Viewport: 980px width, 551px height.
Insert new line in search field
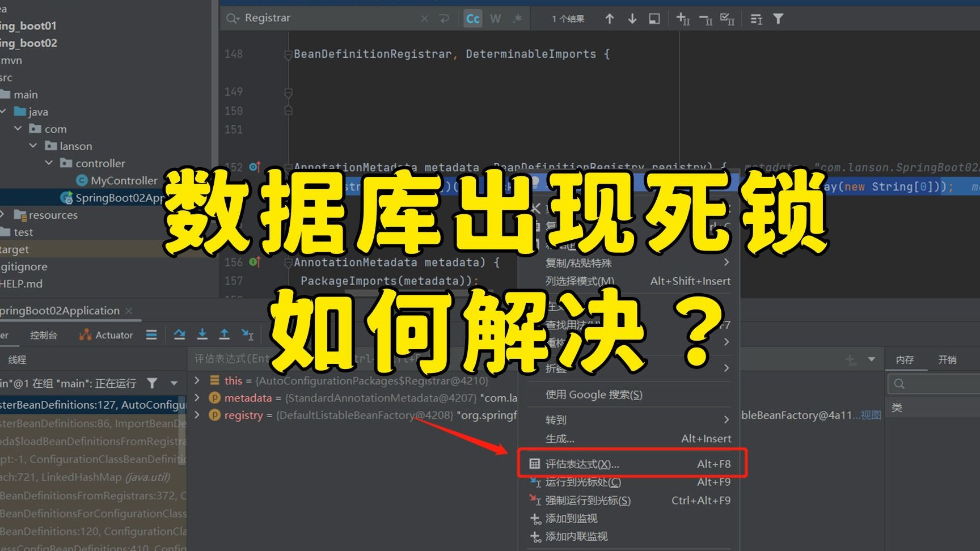click(x=444, y=19)
